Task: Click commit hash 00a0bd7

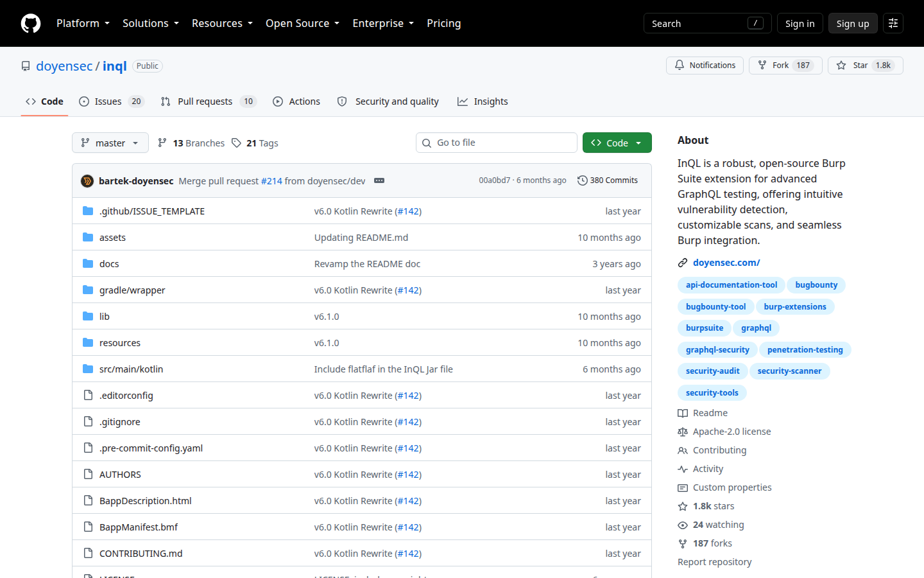Action: coord(495,180)
